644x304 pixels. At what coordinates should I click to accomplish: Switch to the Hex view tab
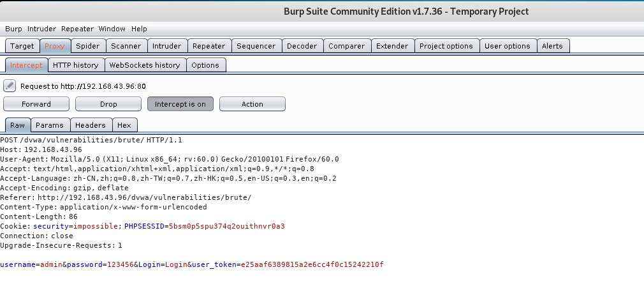click(124, 125)
